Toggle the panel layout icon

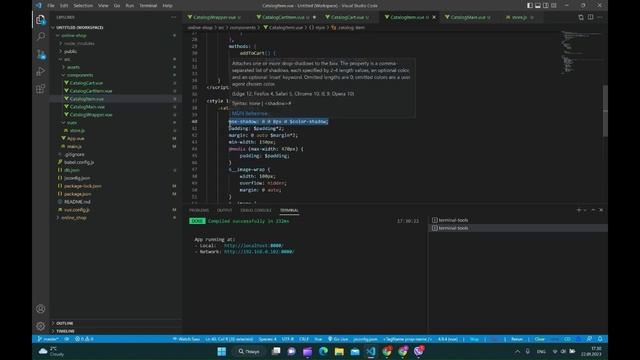tap(538, 5)
